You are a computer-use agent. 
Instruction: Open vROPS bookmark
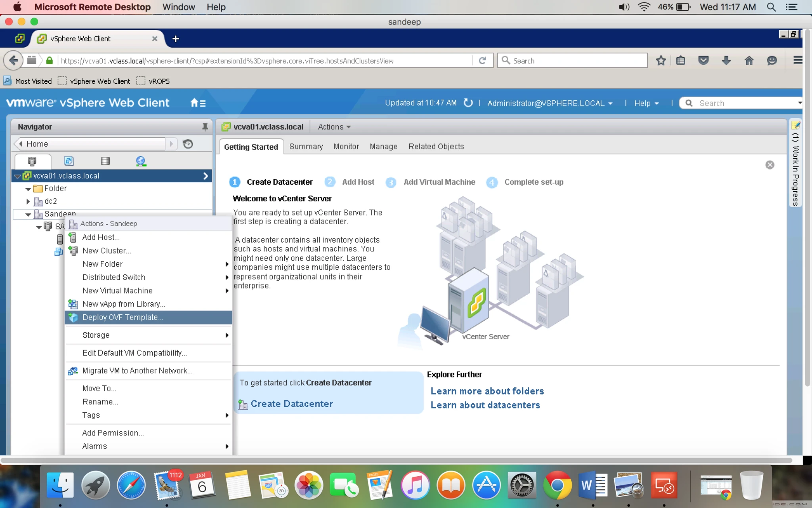point(153,81)
